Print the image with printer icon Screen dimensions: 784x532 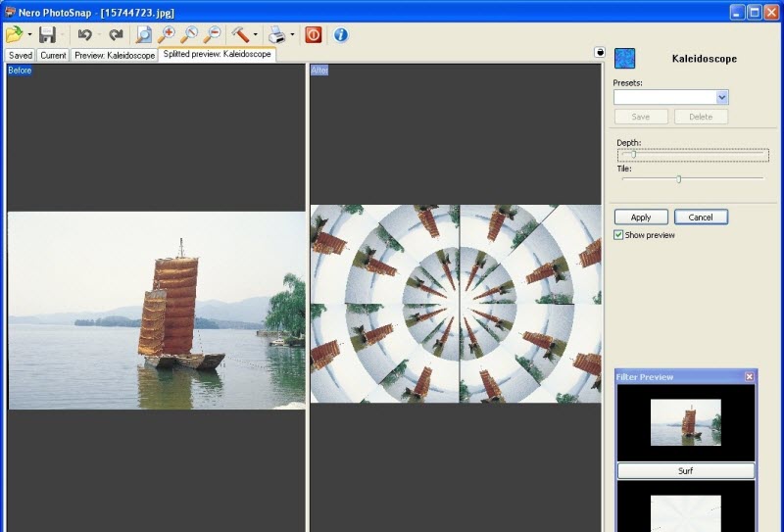[x=276, y=34]
